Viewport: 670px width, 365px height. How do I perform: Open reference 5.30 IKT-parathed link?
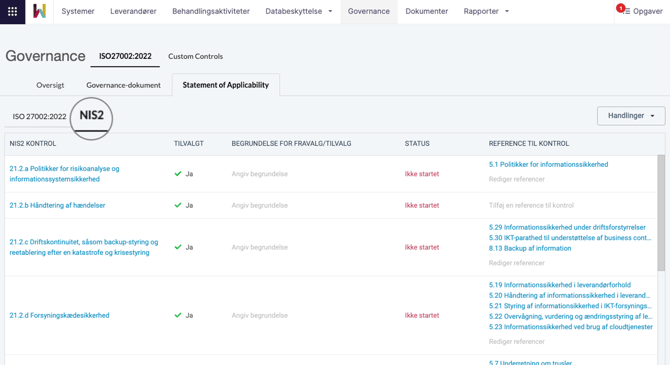point(570,238)
